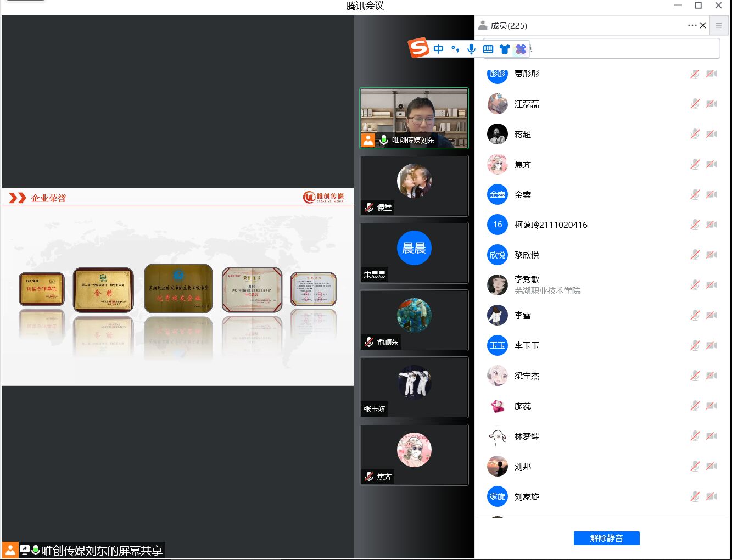The image size is (732, 560).
Task: Toggle Sogou Chinese/English input mode
Action: 438,49
